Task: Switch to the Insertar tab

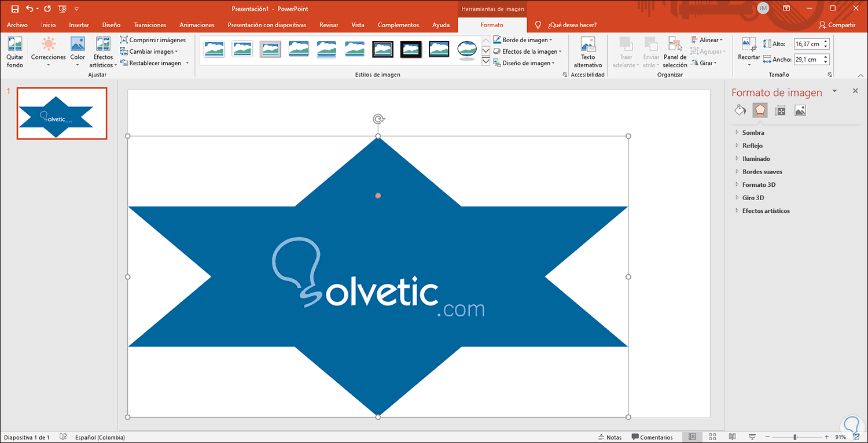Action: pyautogui.click(x=79, y=25)
